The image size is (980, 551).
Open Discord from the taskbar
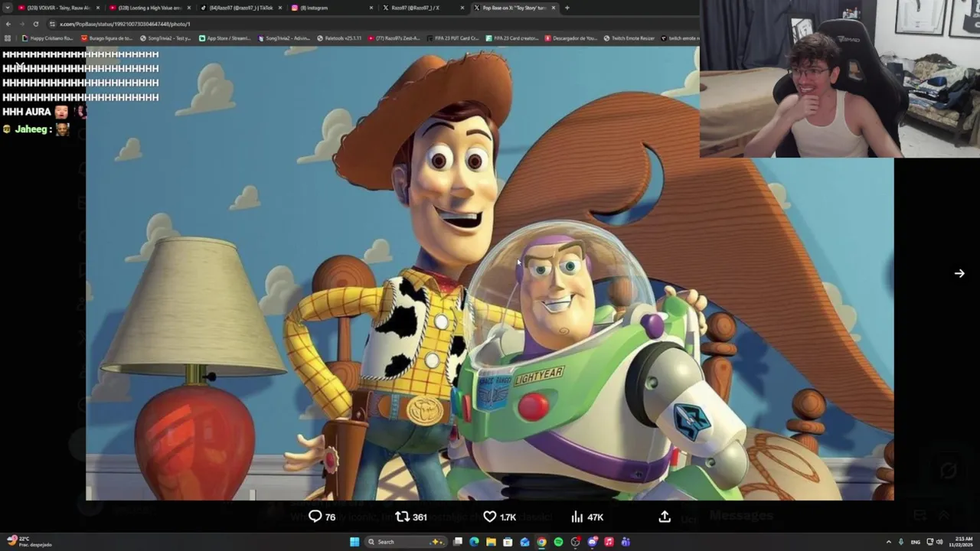pos(592,542)
